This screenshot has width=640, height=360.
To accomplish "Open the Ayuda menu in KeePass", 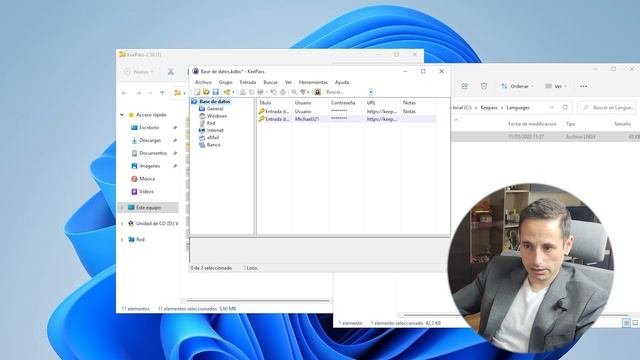I will 342,82.
